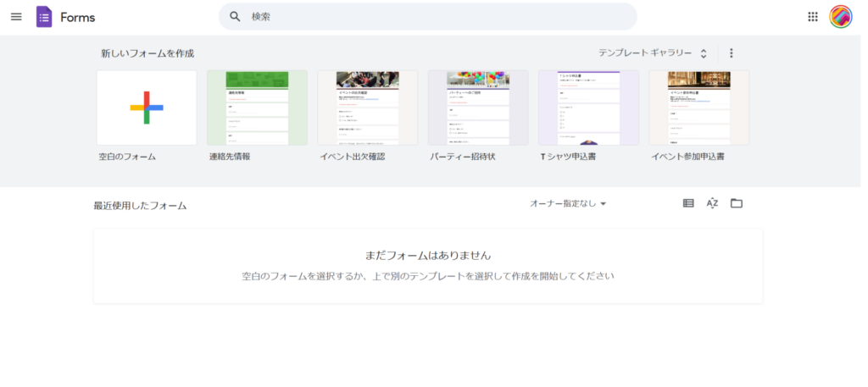Open the パーティー招待状 template

(478, 108)
